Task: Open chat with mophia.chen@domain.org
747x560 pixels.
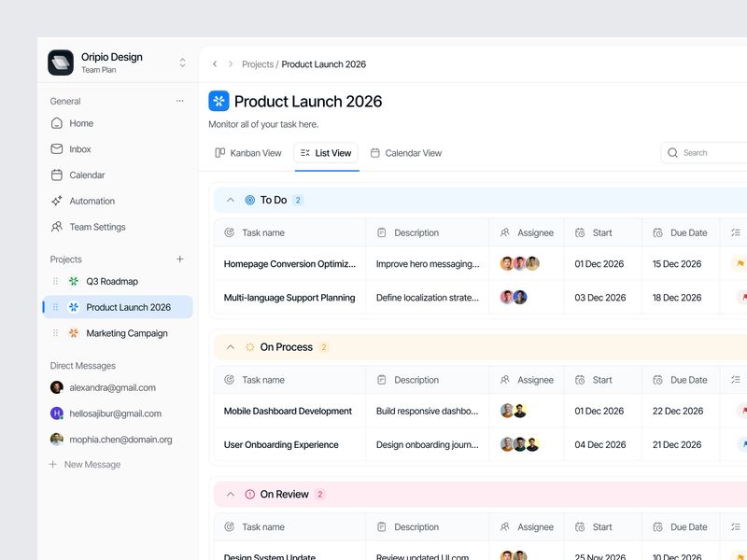Action: pos(111,439)
